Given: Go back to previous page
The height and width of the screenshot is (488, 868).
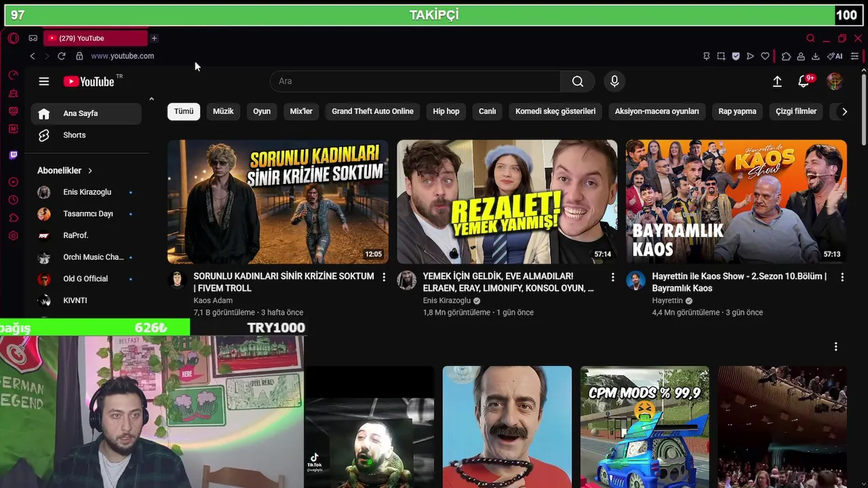Looking at the screenshot, I should pyautogui.click(x=33, y=56).
